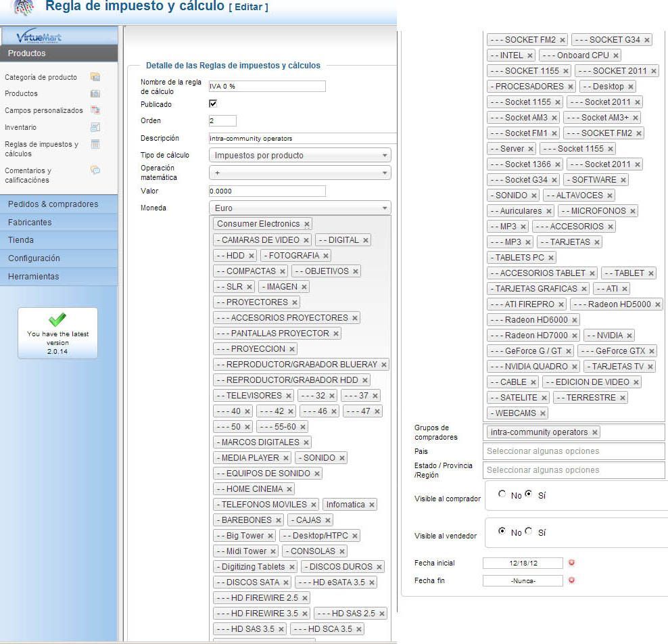
Task: Open Categoría de producto icon in sidebar
Action: [95, 76]
